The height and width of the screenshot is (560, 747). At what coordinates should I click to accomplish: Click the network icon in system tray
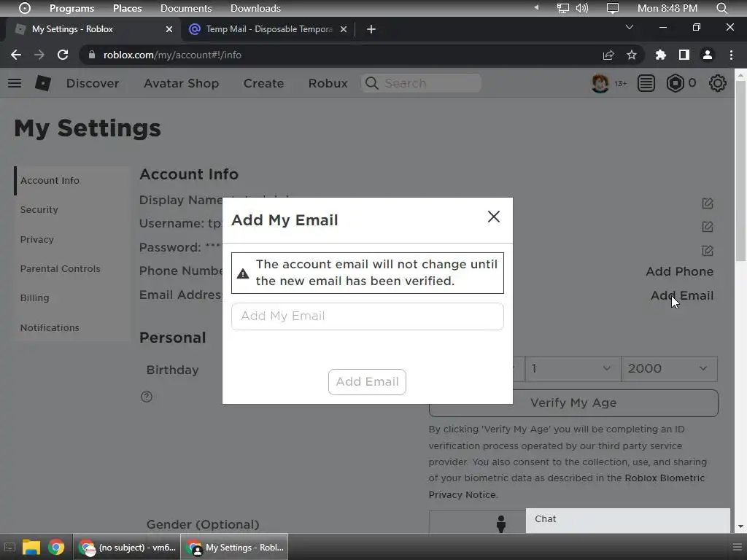coord(563,8)
